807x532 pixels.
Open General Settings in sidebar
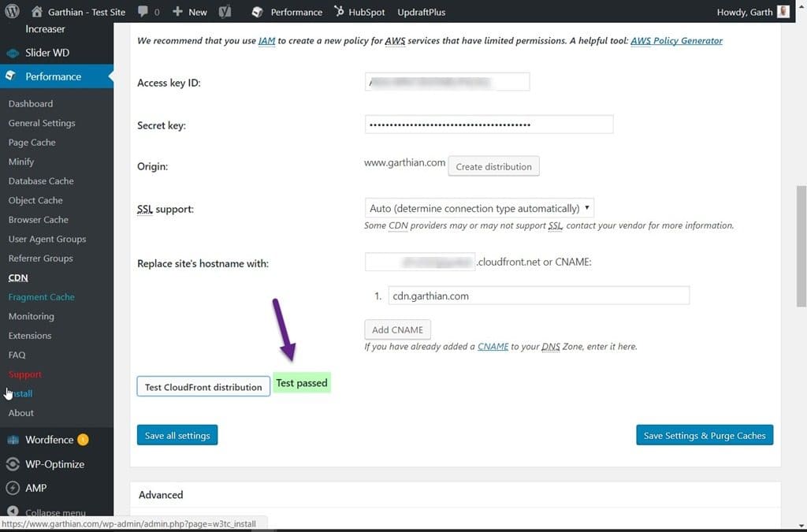click(42, 123)
